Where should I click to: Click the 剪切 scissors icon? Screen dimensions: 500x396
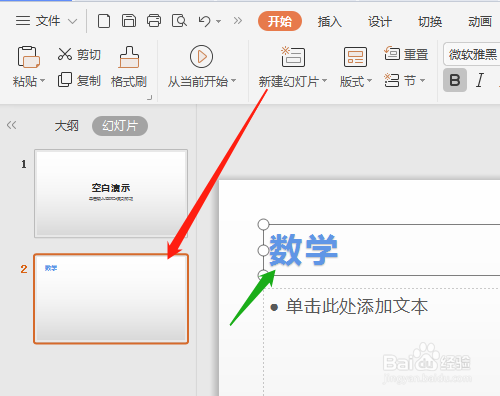tap(64, 54)
